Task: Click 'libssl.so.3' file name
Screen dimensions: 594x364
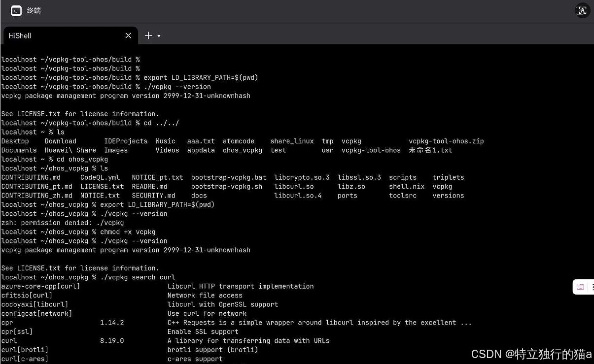Action: tap(359, 177)
